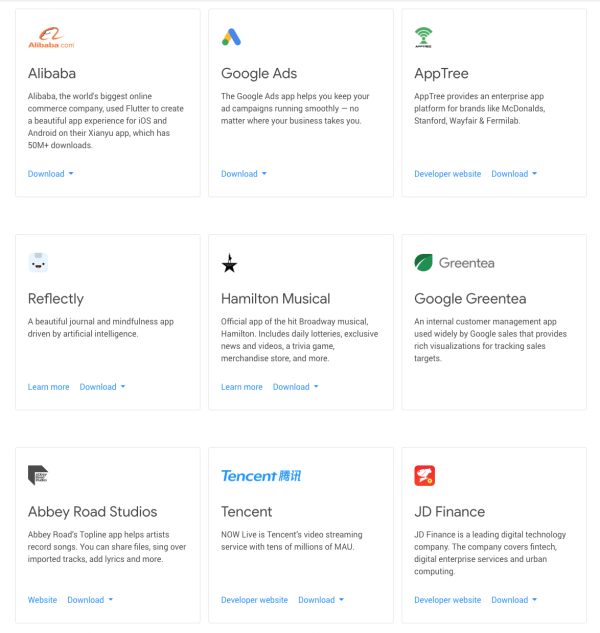Viewport: 600px width, 633px height.
Task: Click Reflectly's journal and mindfulness description
Action: click(x=101, y=328)
